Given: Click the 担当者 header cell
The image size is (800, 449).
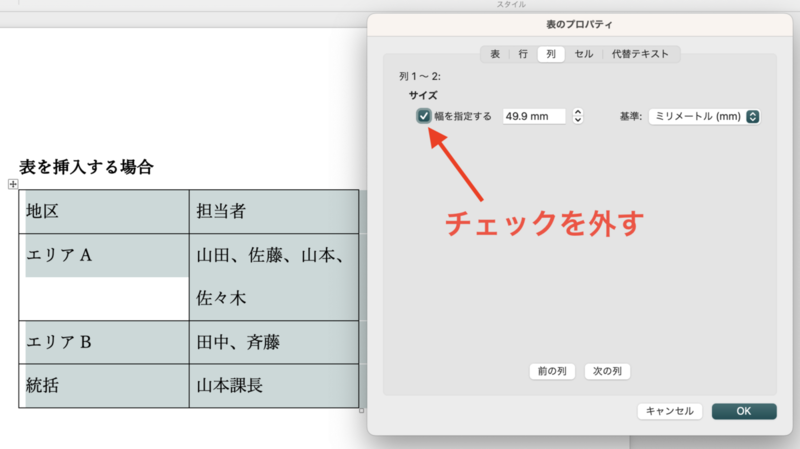Looking at the screenshot, I should click(274, 211).
